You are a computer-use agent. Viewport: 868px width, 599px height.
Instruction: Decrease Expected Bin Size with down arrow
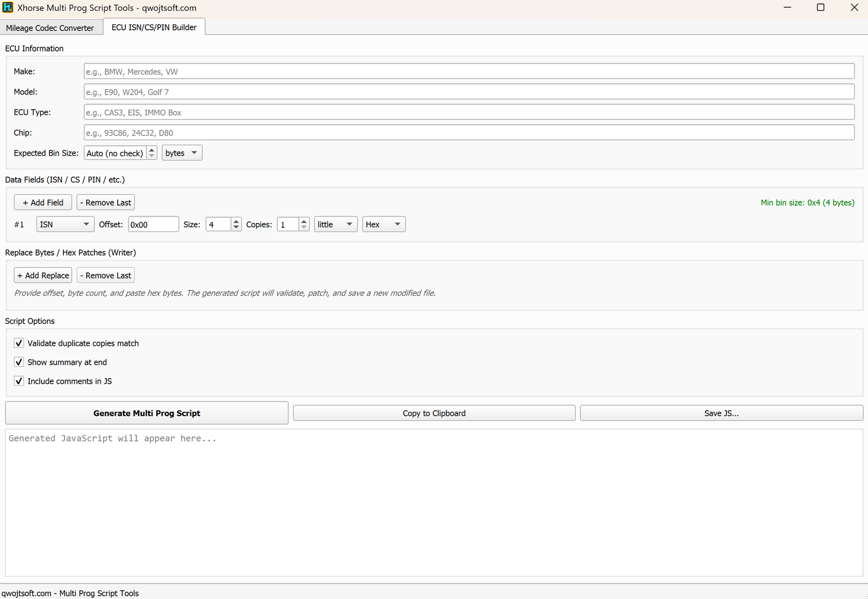tap(152, 157)
